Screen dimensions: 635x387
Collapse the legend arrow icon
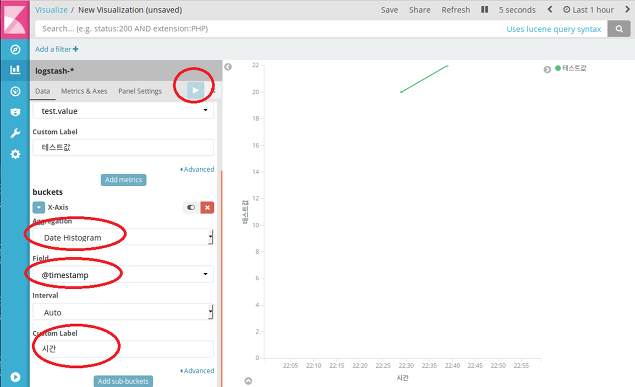547,70
